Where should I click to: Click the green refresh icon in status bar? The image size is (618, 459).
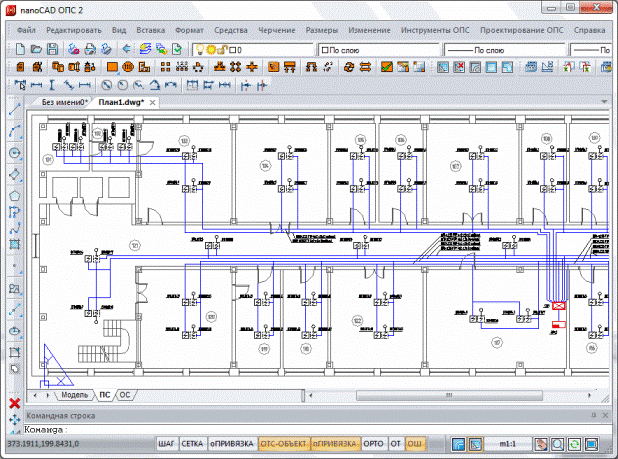click(x=574, y=444)
